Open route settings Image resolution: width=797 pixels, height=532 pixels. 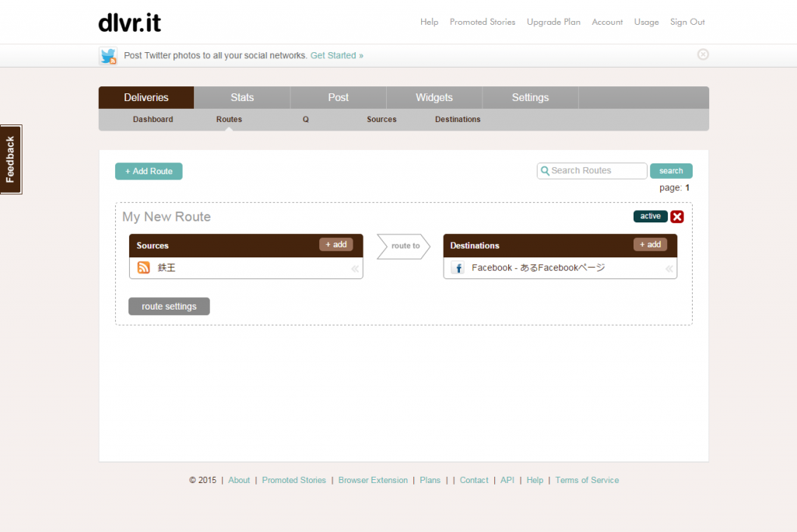pyautogui.click(x=169, y=306)
